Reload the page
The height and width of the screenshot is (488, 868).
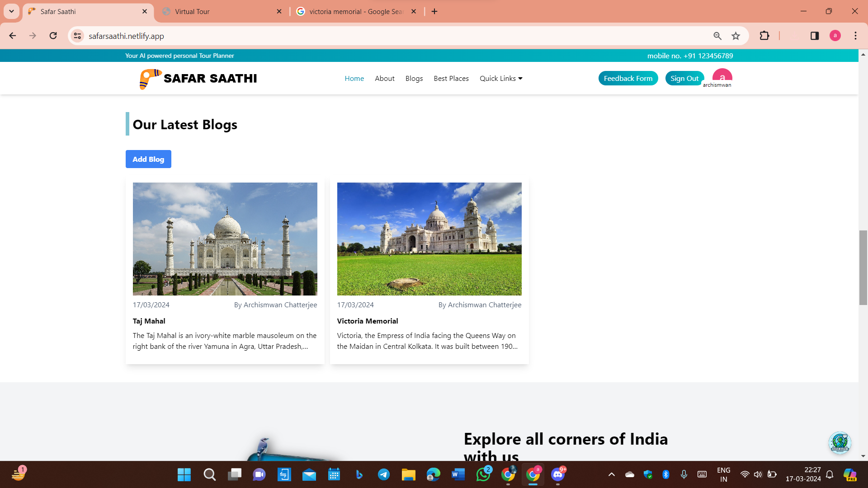pyautogui.click(x=53, y=36)
